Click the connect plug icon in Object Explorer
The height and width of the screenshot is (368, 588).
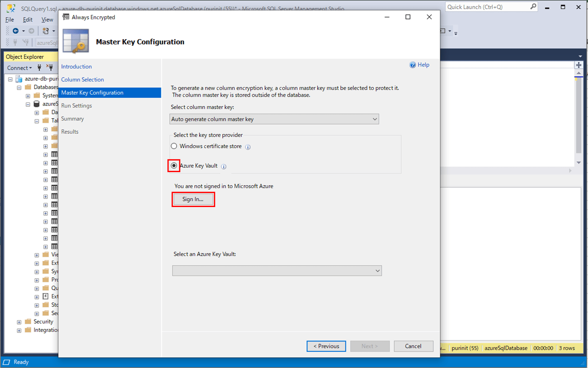(x=40, y=68)
